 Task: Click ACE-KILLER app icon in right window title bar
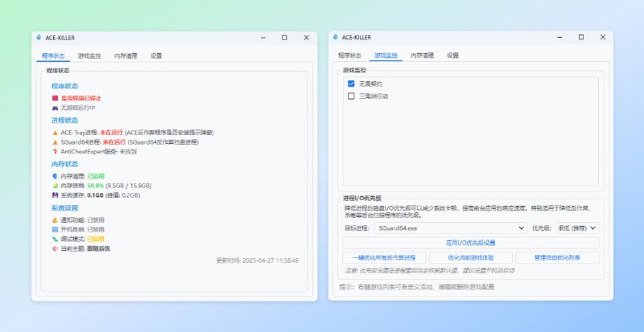(336, 37)
